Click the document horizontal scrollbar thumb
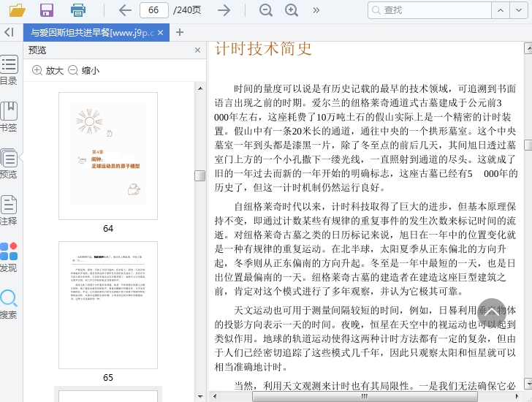Viewport: 532px width, 402px height. point(365,396)
